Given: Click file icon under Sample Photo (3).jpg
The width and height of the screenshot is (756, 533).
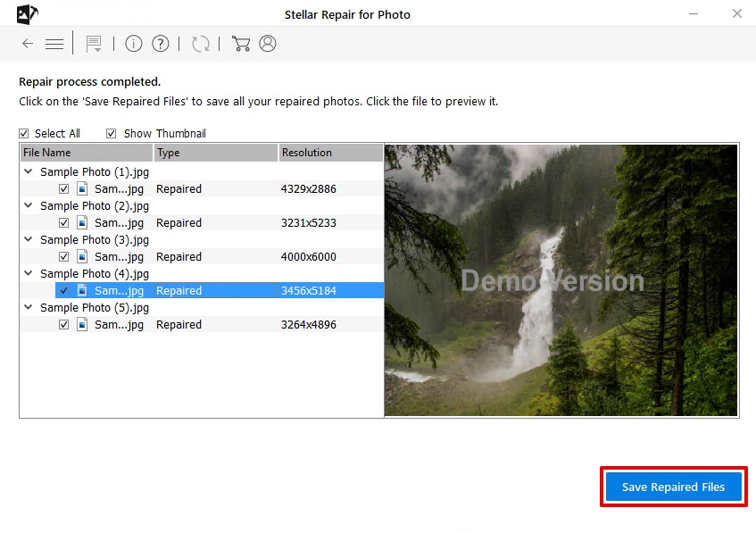Looking at the screenshot, I should click(82, 256).
